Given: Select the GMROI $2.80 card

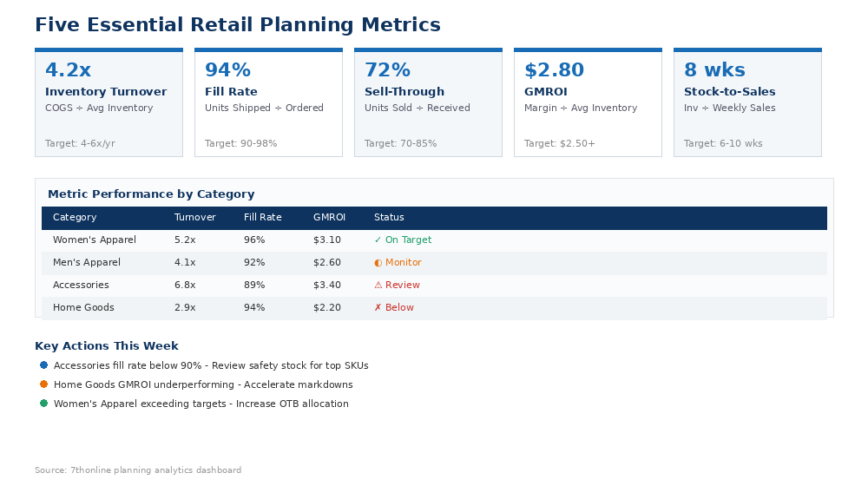Looking at the screenshot, I should [x=588, y=102].
